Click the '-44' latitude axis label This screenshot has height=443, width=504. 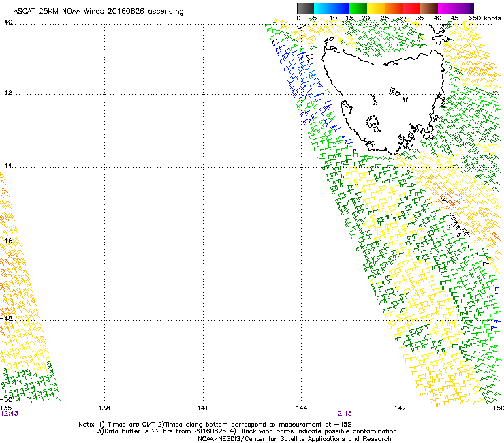[x=6, y=166]
